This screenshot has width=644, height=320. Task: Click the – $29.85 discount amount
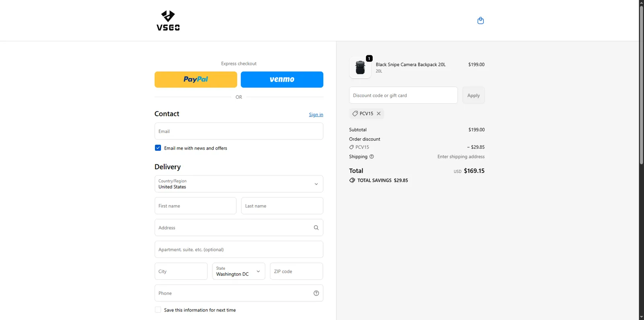pos(476,147)
